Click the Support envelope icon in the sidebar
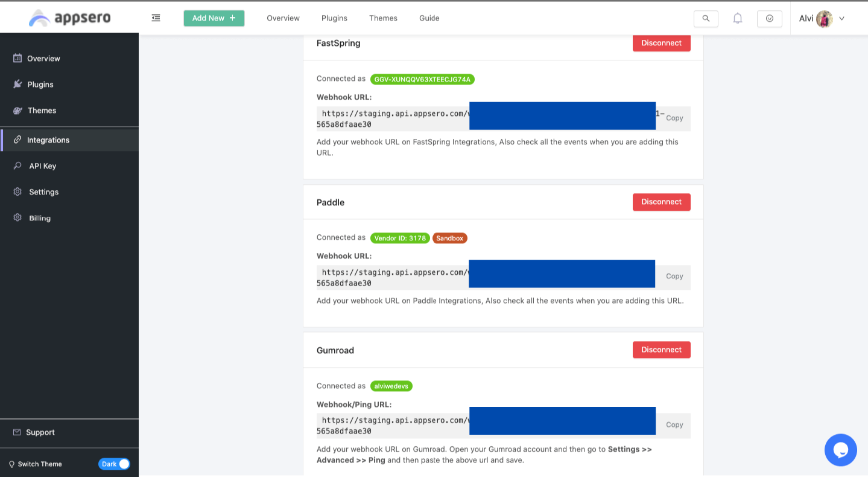This screenshot has width=868, height=477. click(x=17, y=432)
